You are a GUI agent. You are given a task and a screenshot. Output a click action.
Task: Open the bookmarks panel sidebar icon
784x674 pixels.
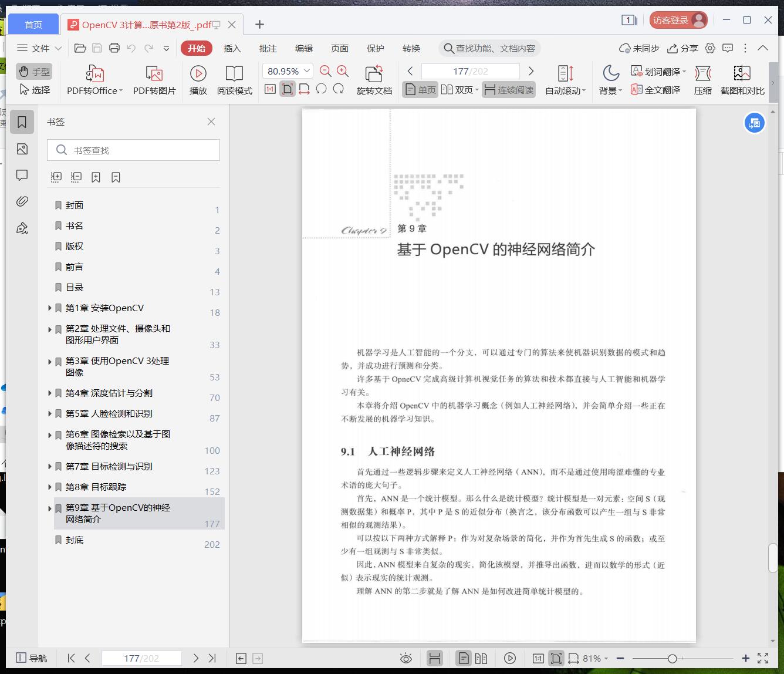(x=22, y=122)
